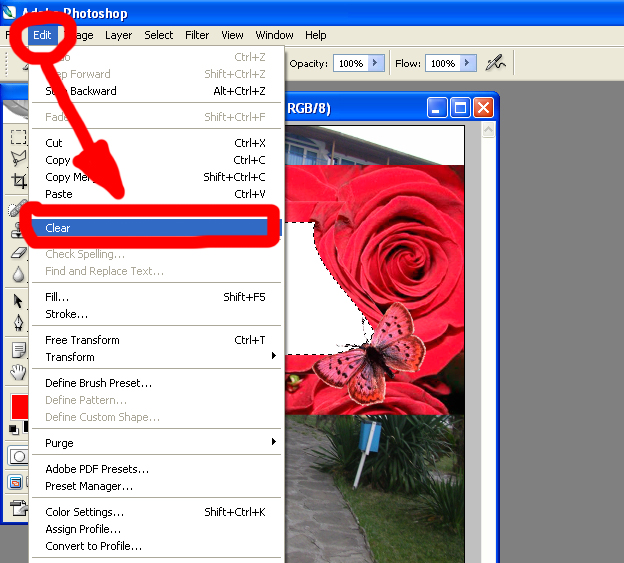Expand the Transform submenu arrow

pos(274,356)
